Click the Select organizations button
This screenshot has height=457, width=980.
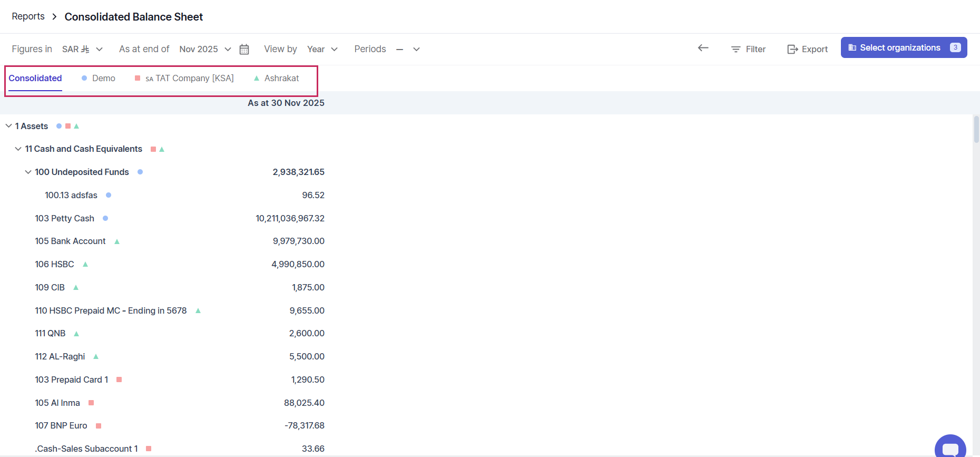click(x=904, y=47)
